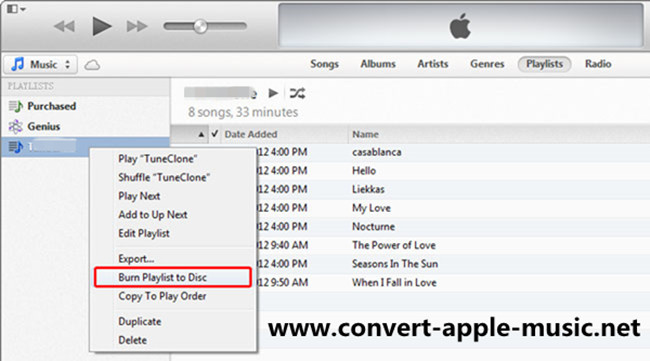650x361 pixels.
Task: Click the "8 songs, 33 minutes" summary text
Action: tap(243, 112)
